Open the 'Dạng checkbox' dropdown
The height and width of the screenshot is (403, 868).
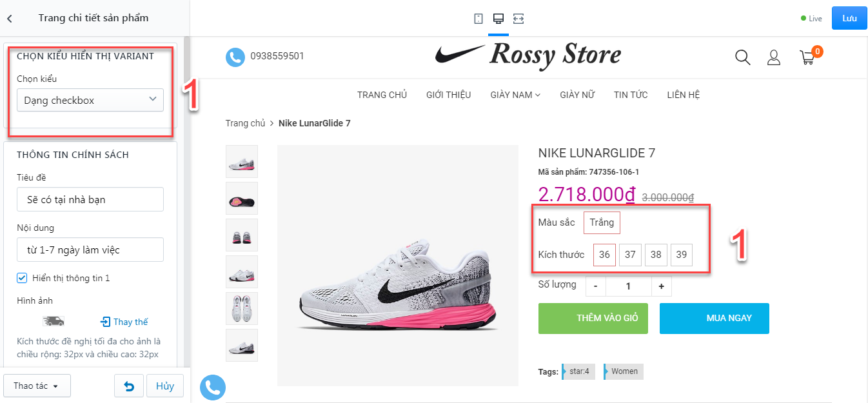pyautogui.click(x=90, y=100)
